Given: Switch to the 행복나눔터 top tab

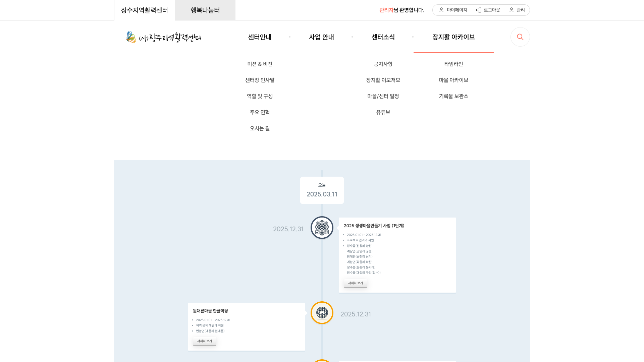Looking at the screenshot, I should click(205, 10).
